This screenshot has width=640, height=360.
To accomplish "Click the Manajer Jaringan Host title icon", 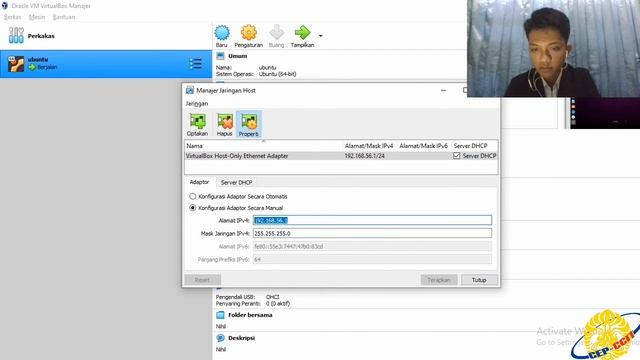I will 190,90.
